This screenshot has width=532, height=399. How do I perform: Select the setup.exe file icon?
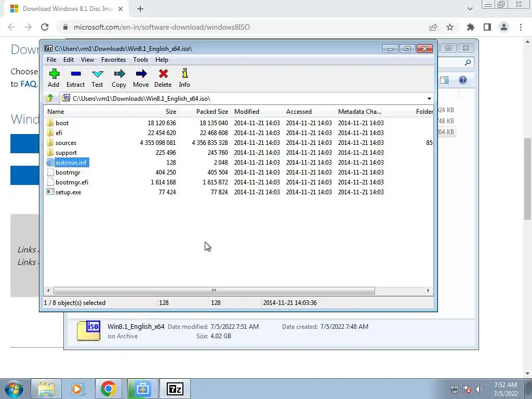(x=50, y=192)
